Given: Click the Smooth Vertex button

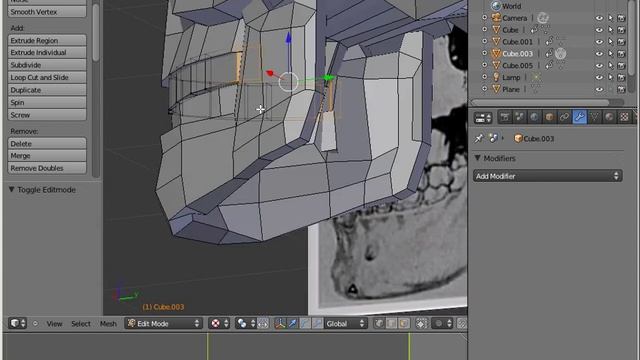Looking at the screenshot, I should 47,12.
